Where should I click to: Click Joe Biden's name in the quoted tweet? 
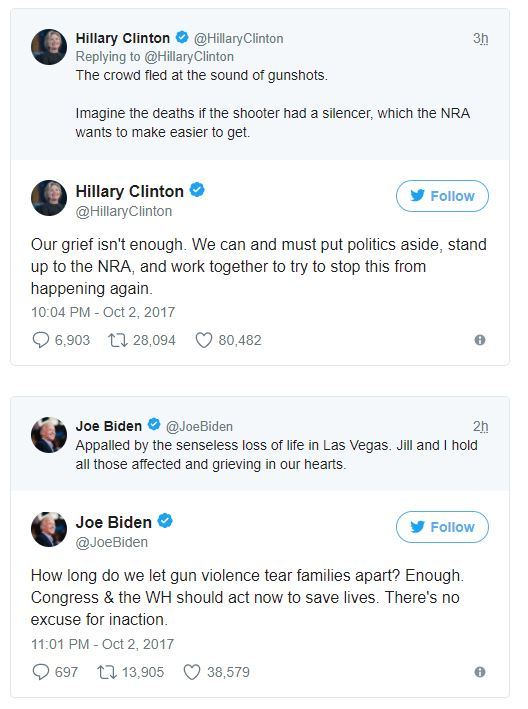(108, 426)
